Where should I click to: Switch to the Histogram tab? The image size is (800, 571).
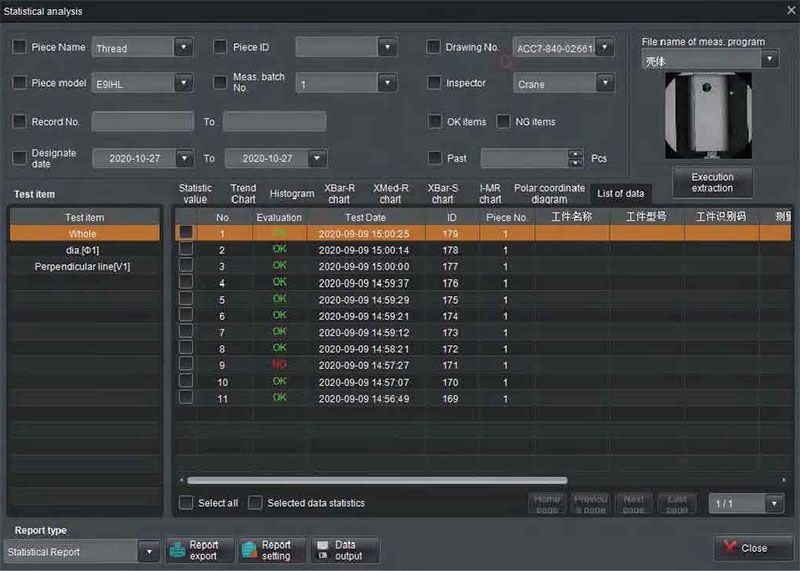click(x=292, y=193)
